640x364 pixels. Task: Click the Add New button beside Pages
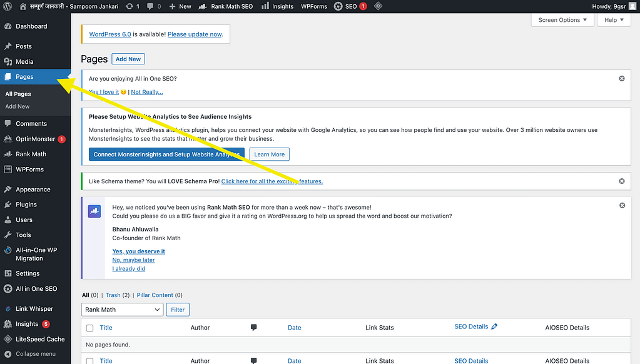(128, 59)
